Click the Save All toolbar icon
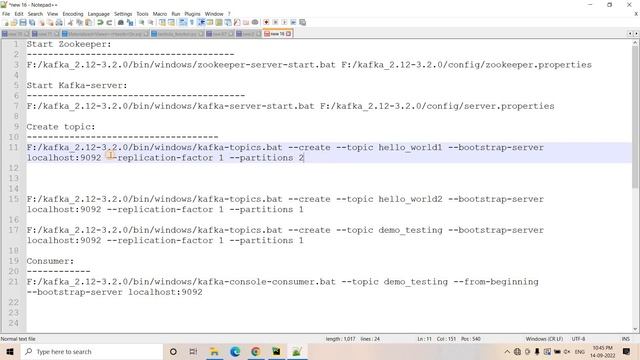Viewport: 640px width, 360px height. [x=32, y=22]
